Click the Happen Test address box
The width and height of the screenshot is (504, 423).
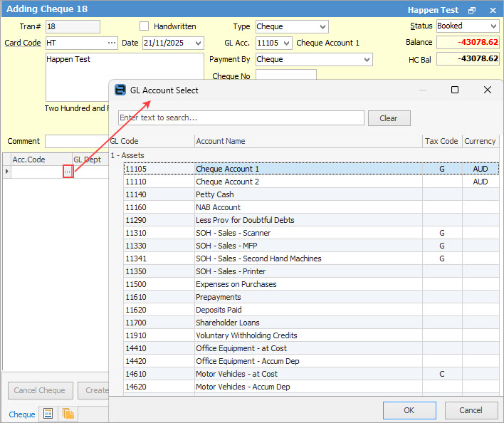[125, 77]
